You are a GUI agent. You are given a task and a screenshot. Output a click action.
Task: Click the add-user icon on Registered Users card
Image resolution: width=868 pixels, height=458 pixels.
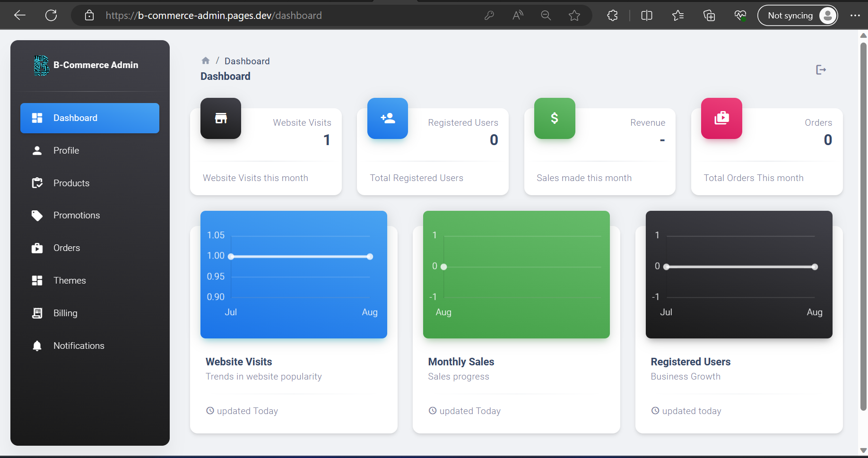coord(387,118)
